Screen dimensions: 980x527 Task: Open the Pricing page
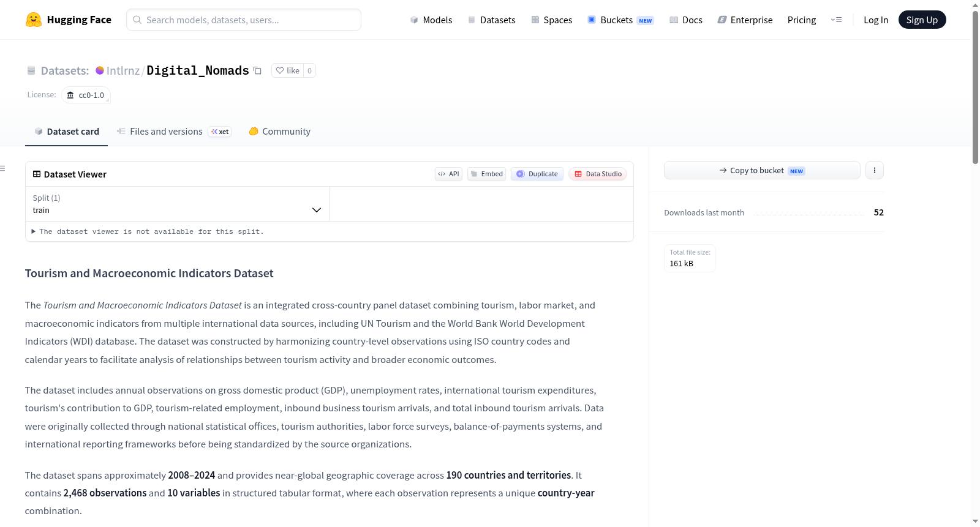pyautogui.click(x=802, y=20)
